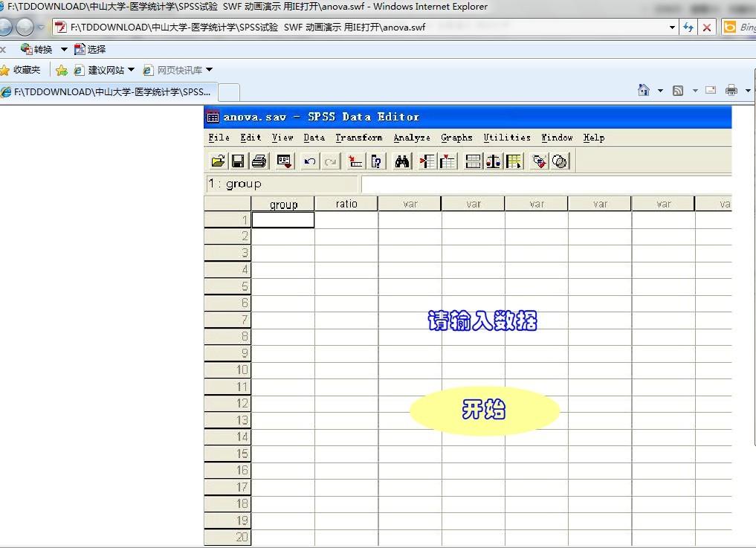
Task: Click the IE printer icon
Action: [x=731, y=90]
